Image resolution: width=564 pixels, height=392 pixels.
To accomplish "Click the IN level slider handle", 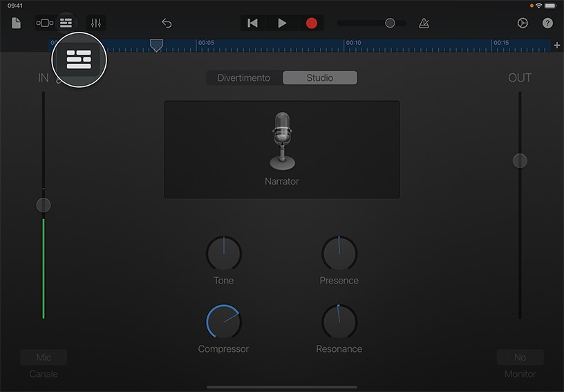I will pyautogui.click(x=44, y=205).
